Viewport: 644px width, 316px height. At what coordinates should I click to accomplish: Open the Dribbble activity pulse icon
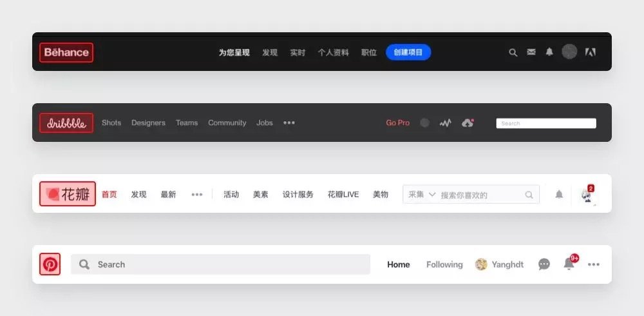point(445,123)
